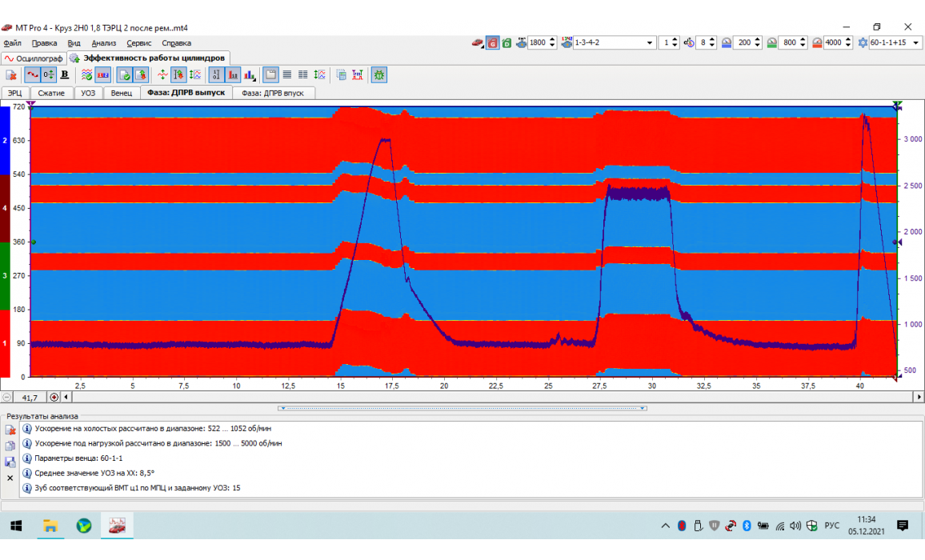Switch to the Фаза: ДПРВ впуск tab

273,93
